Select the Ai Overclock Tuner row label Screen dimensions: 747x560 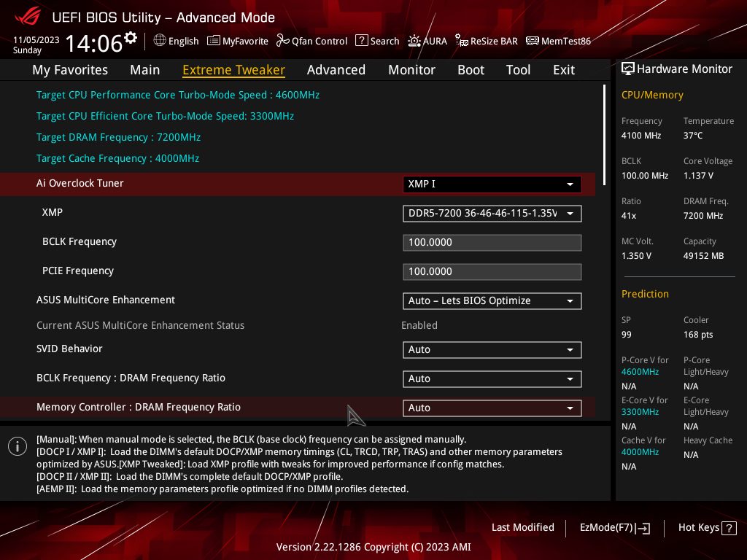[80, 183]
